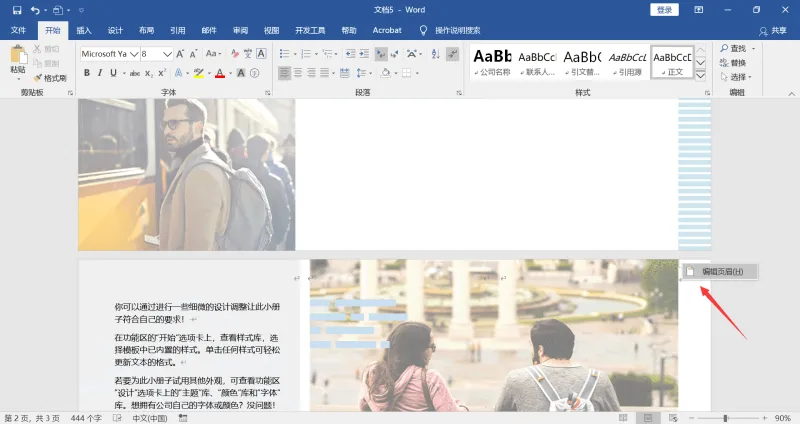Decrease the paragraph indent
This screenshot has height=424, width=800.
(351, 54)
